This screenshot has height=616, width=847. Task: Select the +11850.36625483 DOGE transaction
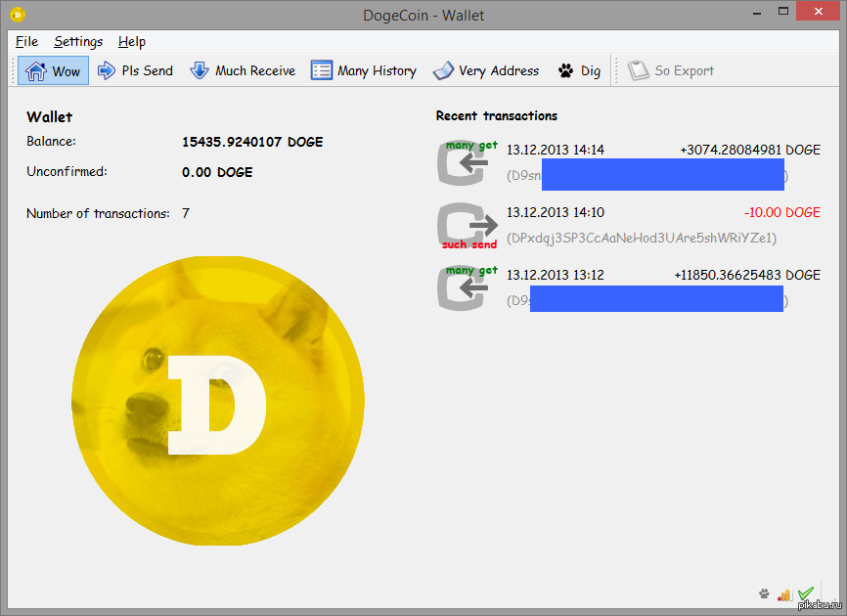[746, 276]
